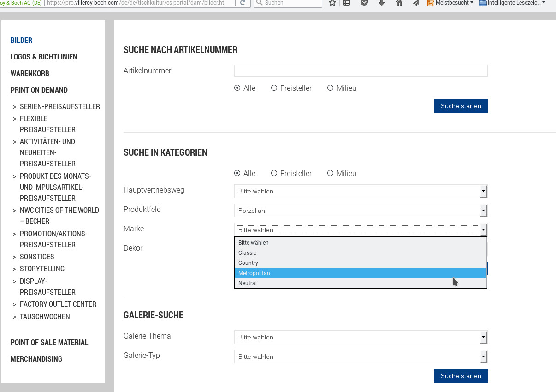Open the BILDER sidebar section
Image resolution: width=556 pixels, height=392 pixels.
[x=22, y=40]
